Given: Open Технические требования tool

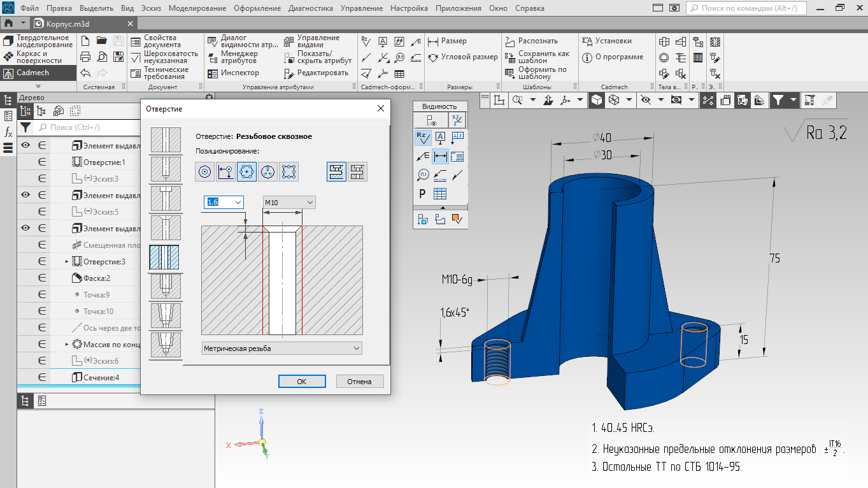Looking at the screenshot, I should pyautogui.click(x=159, y=73).
